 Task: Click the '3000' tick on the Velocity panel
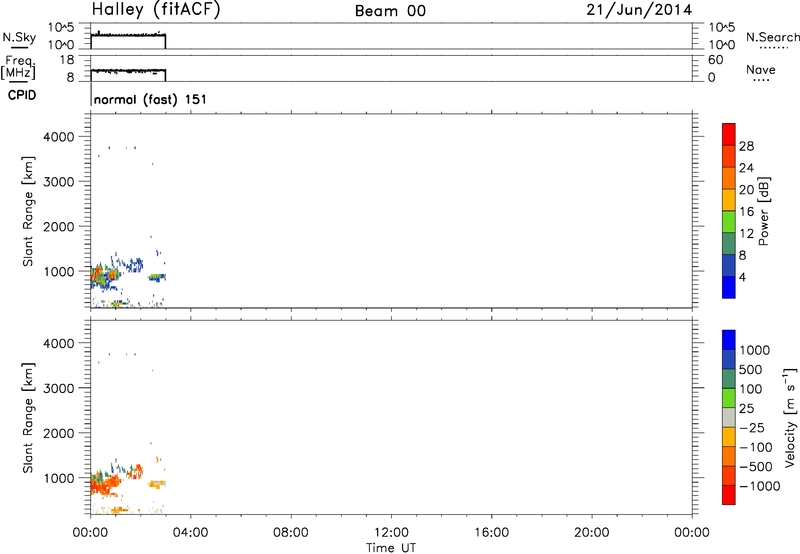59,388
